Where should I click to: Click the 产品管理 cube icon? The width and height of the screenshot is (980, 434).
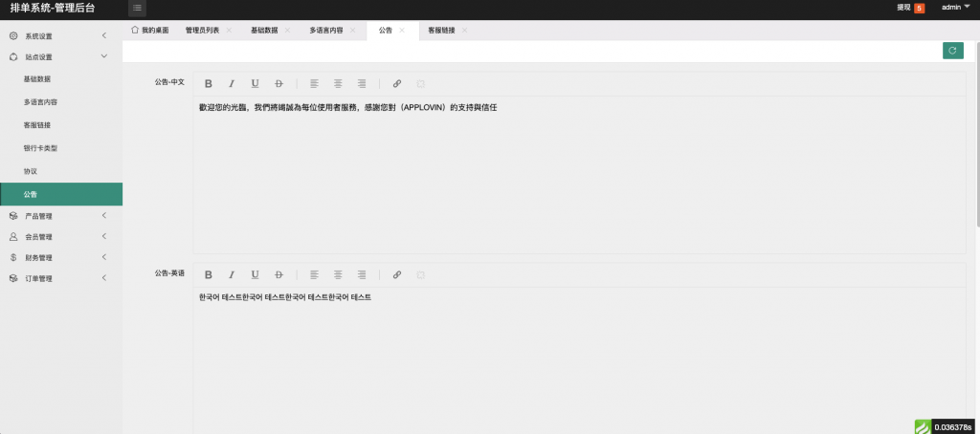[13, 216]
